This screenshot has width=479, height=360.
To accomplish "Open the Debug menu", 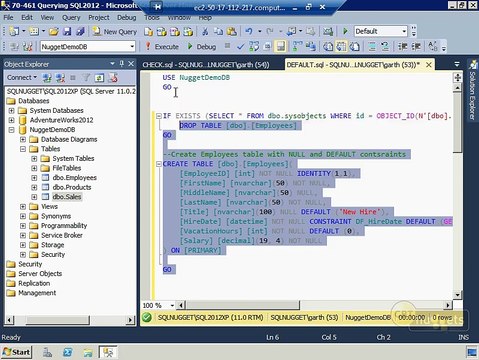I will 126,18.
